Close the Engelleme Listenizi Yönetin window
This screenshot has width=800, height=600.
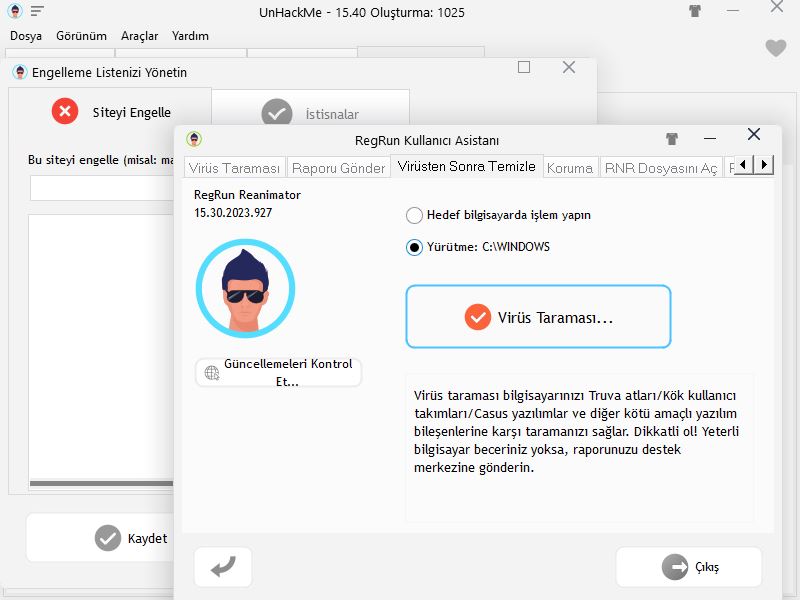(569, 67)
